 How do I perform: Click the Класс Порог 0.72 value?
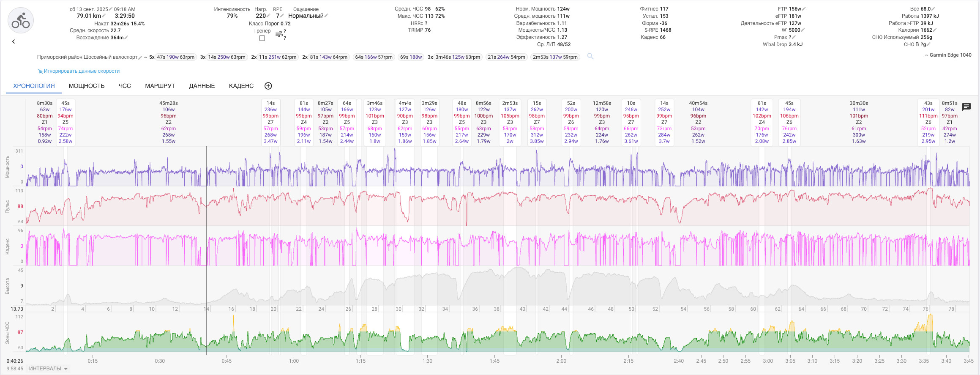(x=270, y=24)
